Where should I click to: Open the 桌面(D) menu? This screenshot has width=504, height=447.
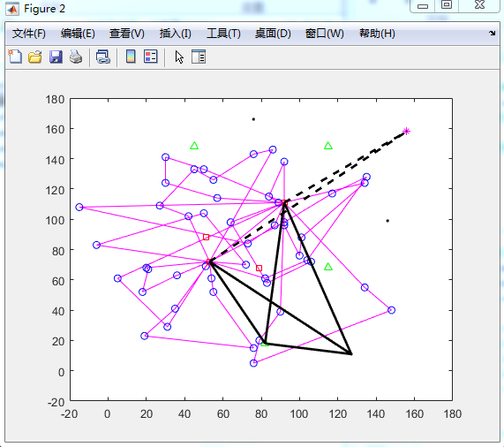(x=273, y=33)
